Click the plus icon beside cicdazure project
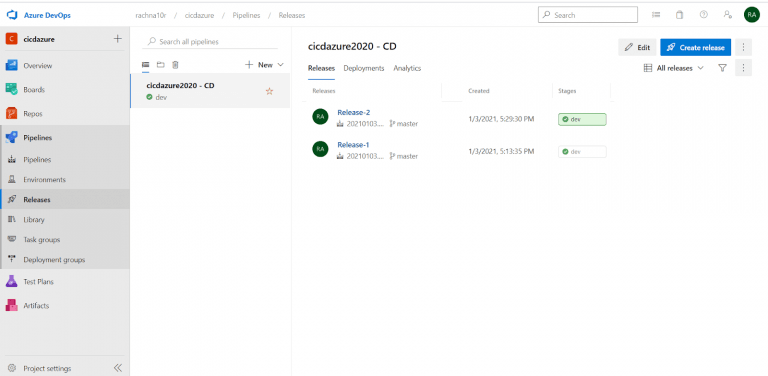 (118, 39)
